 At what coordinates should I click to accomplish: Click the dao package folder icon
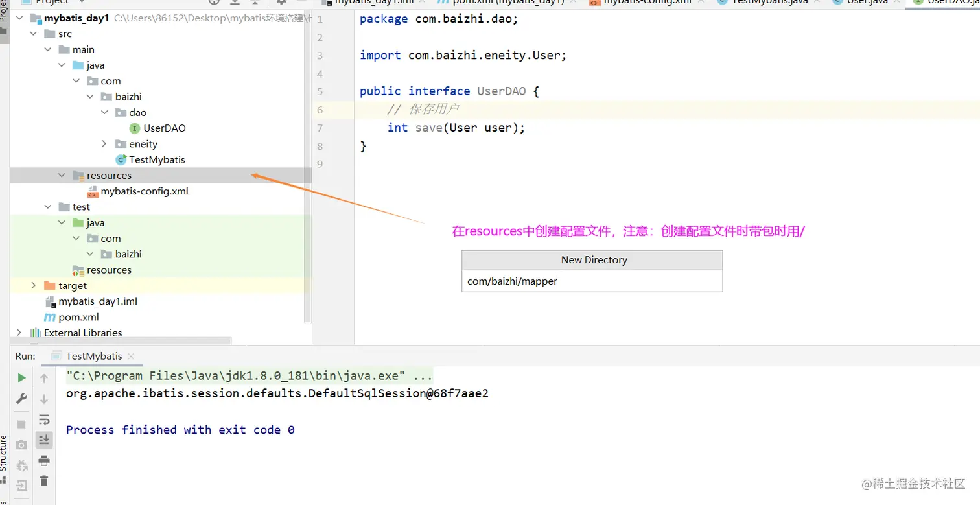pyautogui.click(x=121, y=113)
